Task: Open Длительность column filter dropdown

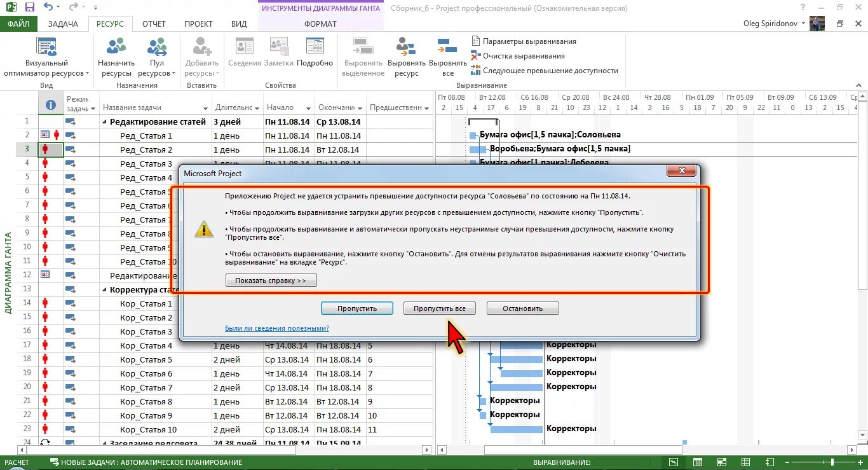Action: pos(257,108)
